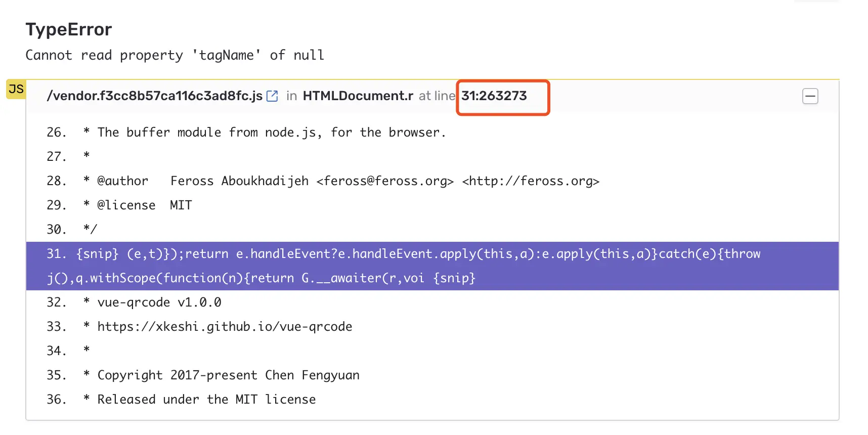The height and width of the screenshot is (435, 868).
Task: Click the /vendor.f3cc8b57ca116c3ad8fc.js filename
Action: coord(155,96)
